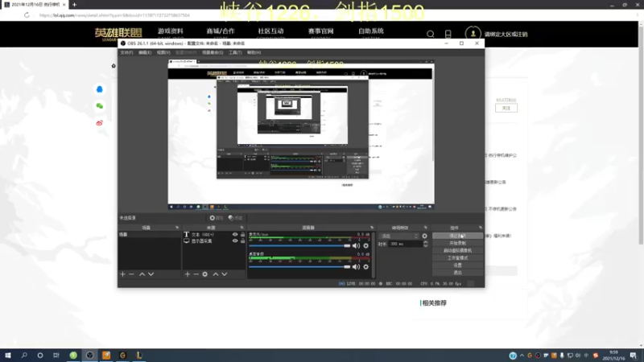Toggle the lock on the display capture source
Image resolution: width=644 pixels, height=362 pixels.
pos(242,241)
